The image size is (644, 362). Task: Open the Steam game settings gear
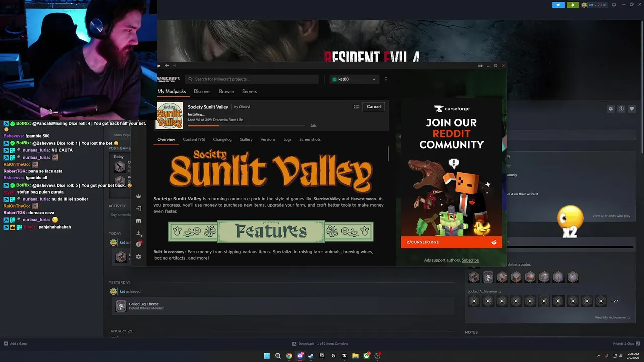[x=611, y=109]
